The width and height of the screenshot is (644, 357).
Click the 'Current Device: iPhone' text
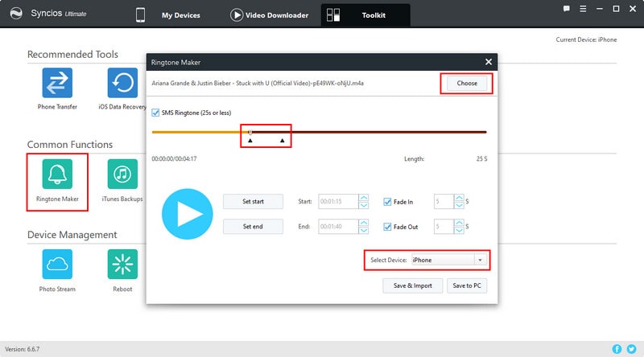pos(586,39)
